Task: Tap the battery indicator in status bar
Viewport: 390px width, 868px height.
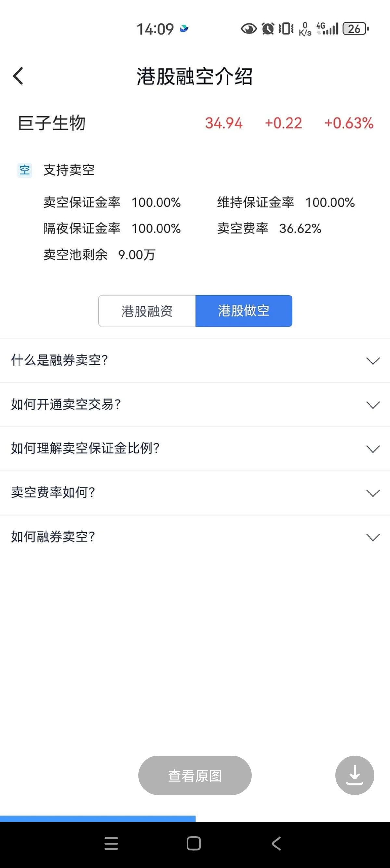Action: [x=355, y=29]
